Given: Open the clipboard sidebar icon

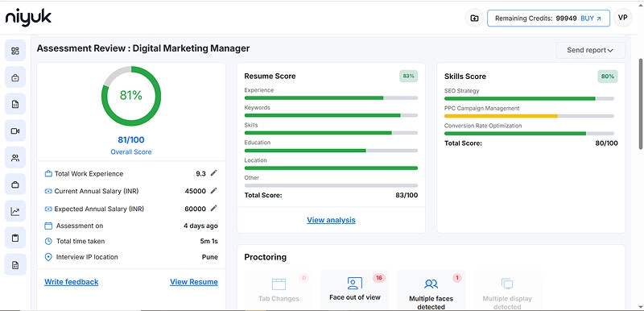Looking at the screenshot, I should 15,238.
